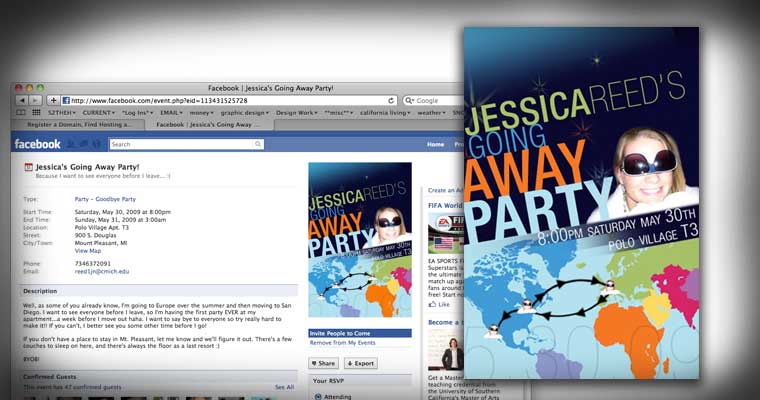Select the Facebook Jessica's Going Away tab

coord(209,125)
